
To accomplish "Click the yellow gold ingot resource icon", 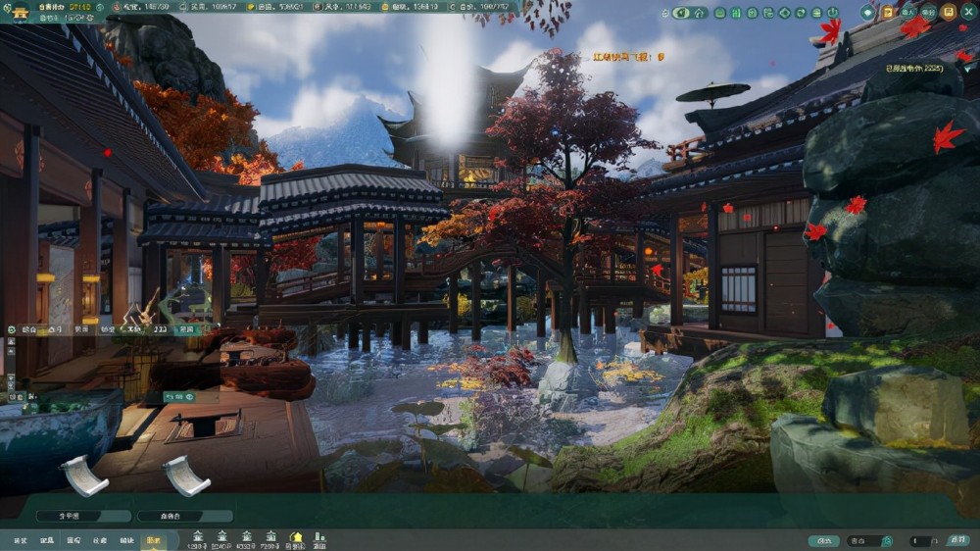I will coord(251,7).
